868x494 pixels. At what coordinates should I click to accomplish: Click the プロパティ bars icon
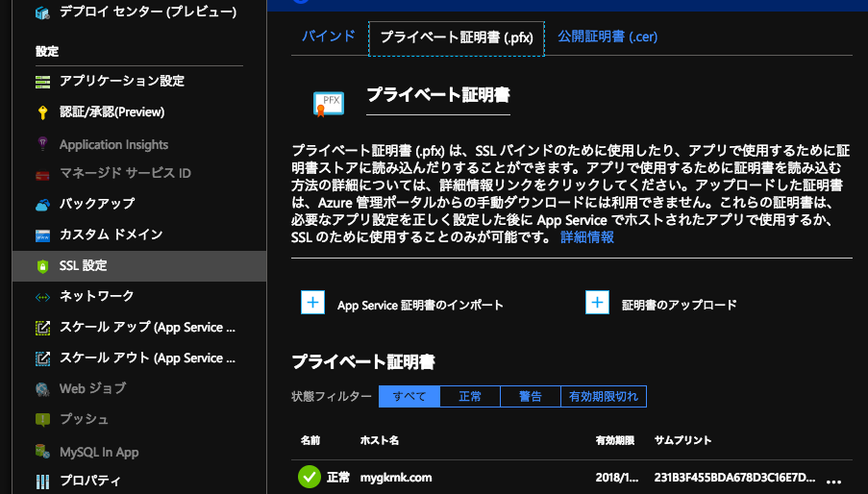(x=42, y=482)
